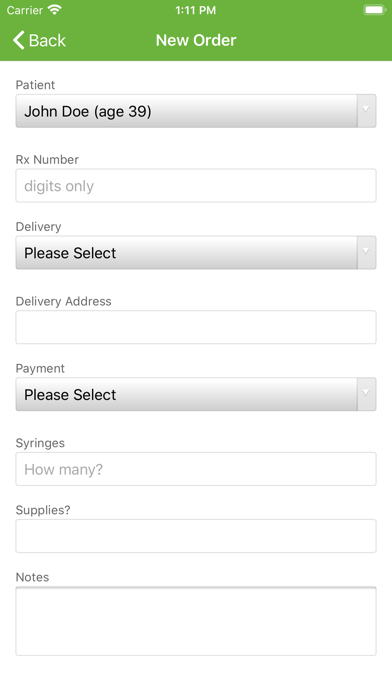Select the Syringes How many field
The width and height of the screenshot is (392, 696).
pyautogui.click(x=196, y=469)
